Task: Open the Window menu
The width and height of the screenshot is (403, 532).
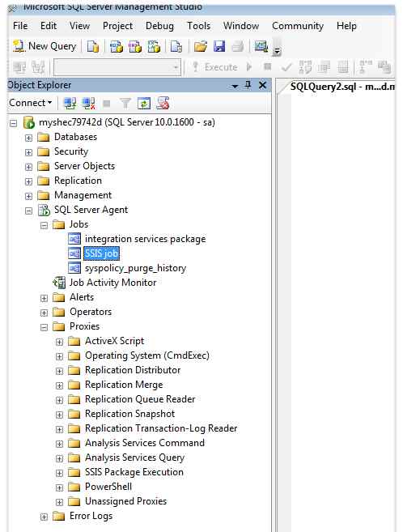Action: pyautogui.click(x=241, y=26)
